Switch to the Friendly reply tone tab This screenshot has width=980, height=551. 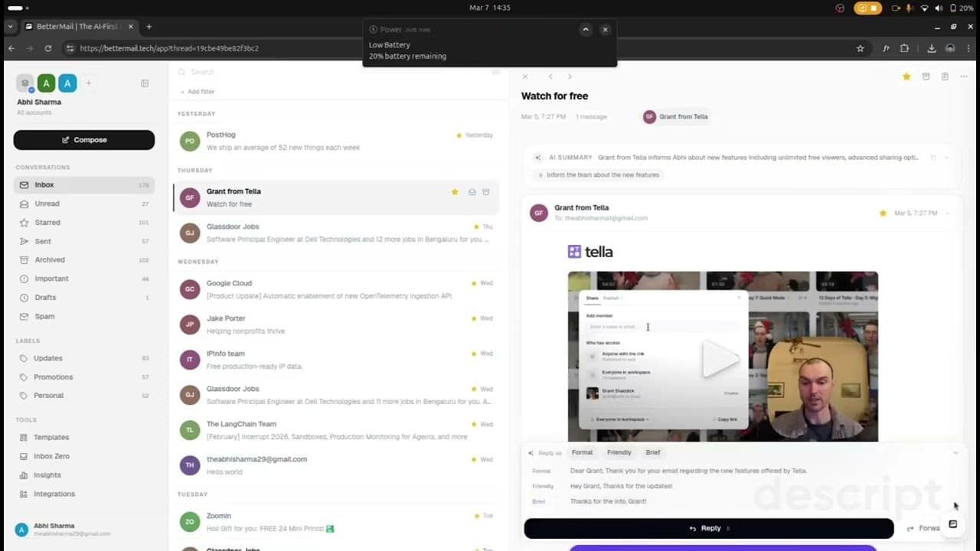coord(619,452)
